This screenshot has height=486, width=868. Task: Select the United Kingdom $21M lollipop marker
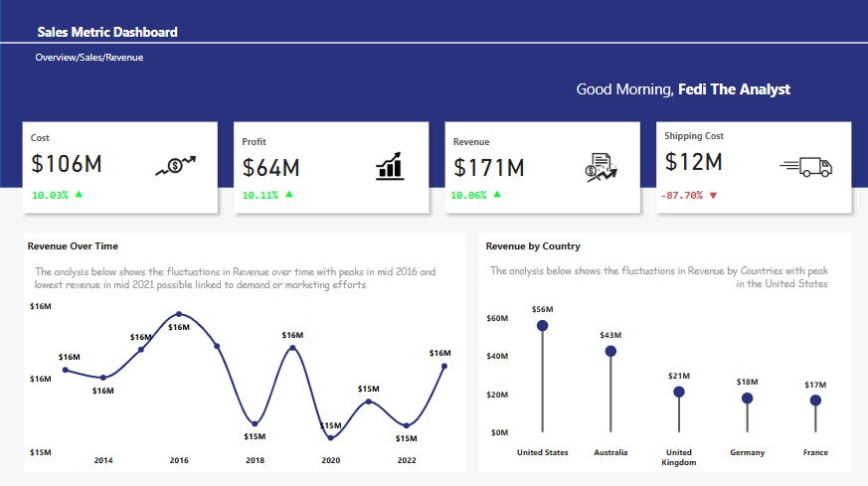(679, 392)
